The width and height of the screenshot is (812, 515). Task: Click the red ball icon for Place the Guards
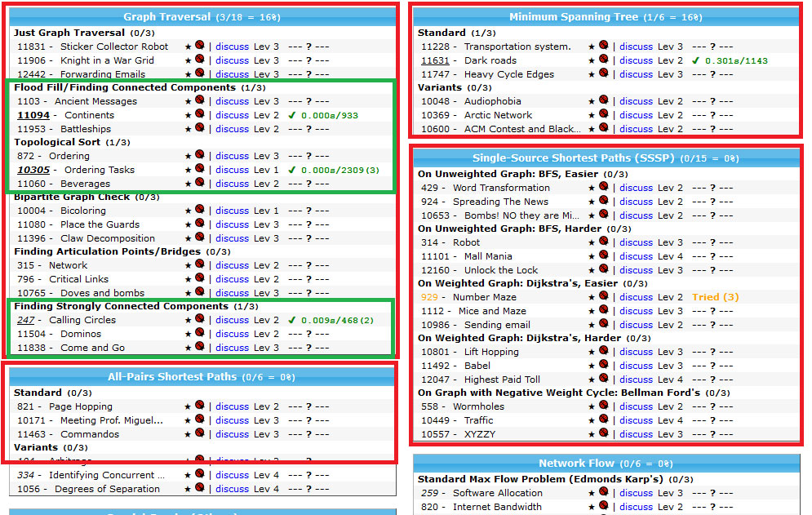pyautogui.click(x=200, y=224)
